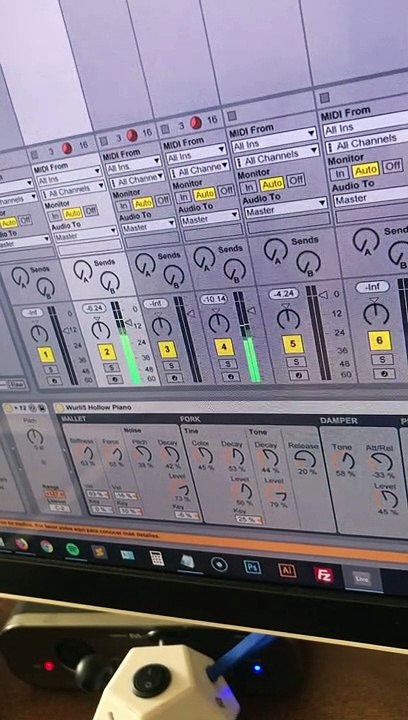Set track 4 monitor to Off

click(225, 190)
